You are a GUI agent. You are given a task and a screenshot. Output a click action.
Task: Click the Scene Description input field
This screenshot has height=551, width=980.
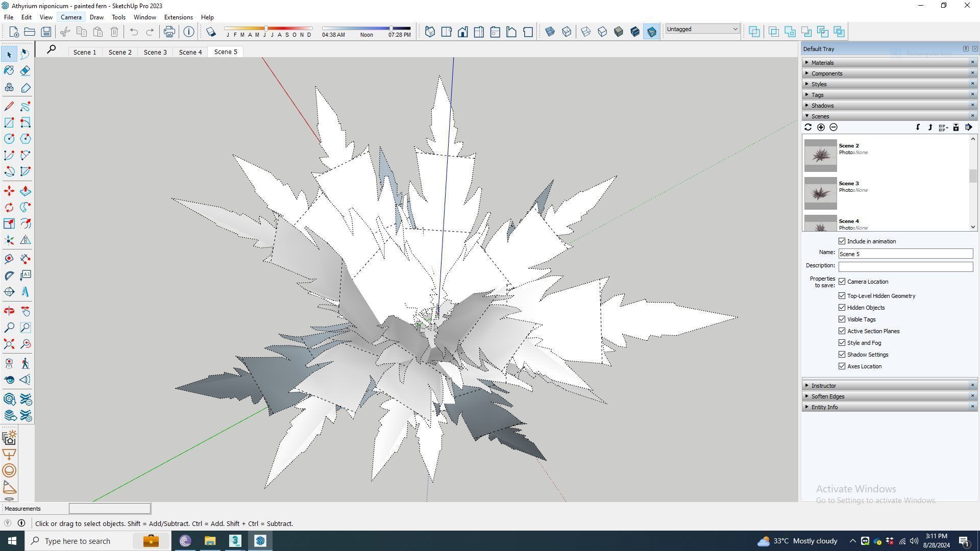905,267
